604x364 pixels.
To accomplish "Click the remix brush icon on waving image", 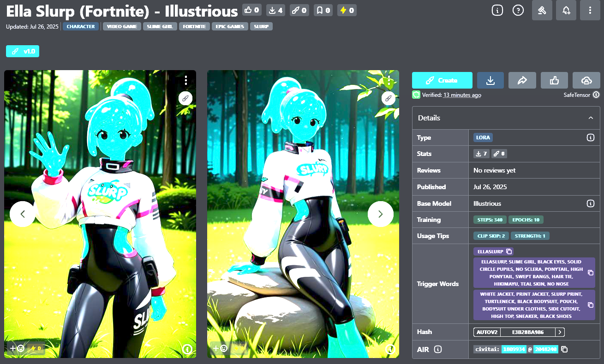I will (x=185, y=98).
